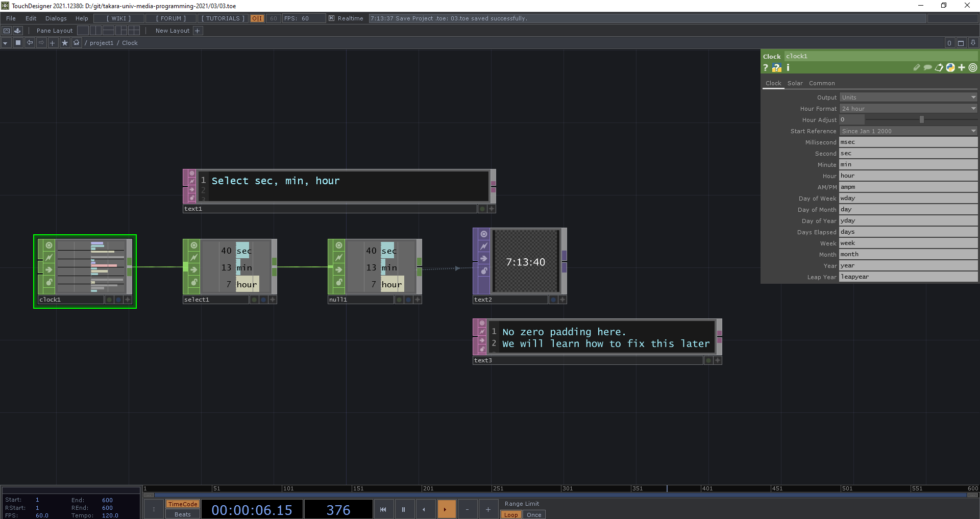Switch the timeline display to Beats
Viewport: 980px width, 519px height.
[x=182, y=514]
